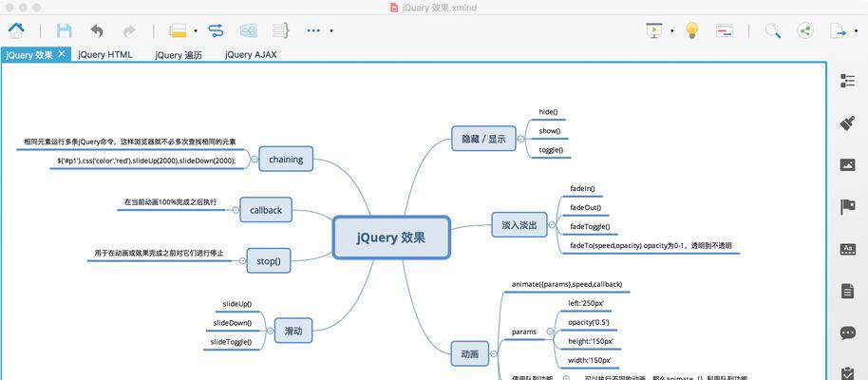
Task: Select the jQuery 效果 sheet tab
Action: (29, 55)
